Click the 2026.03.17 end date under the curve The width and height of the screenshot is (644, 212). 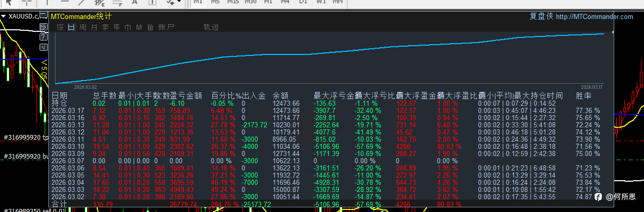pyautogui.click(x=592, y=87)
